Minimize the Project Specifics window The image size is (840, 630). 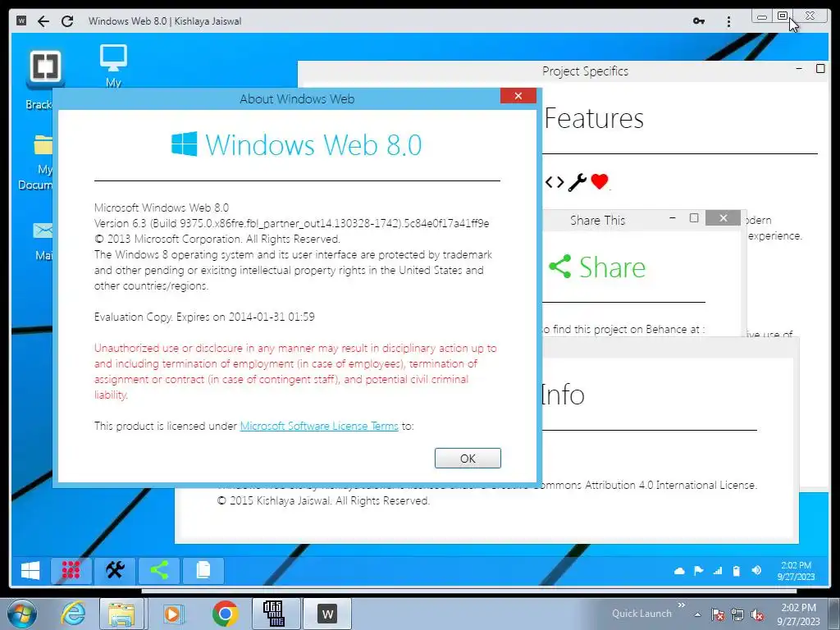tap(799, 69)
